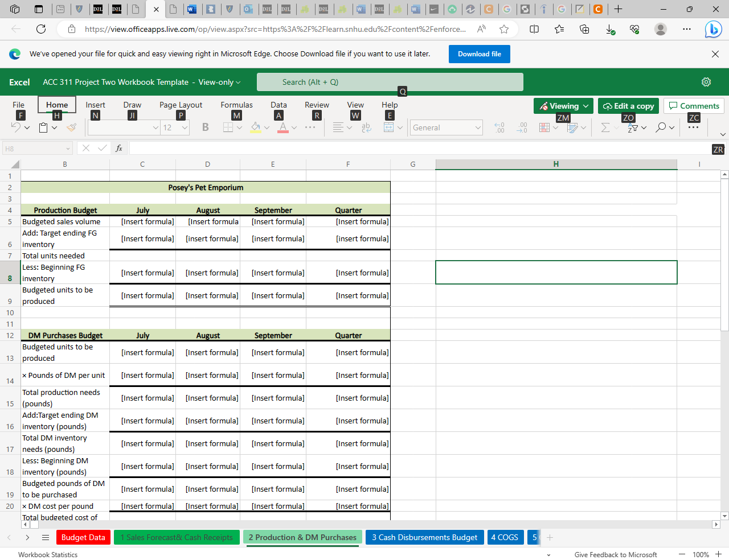The image size is (729, 560).
Task: Toggle Bold formatting
Action: (x=206, y=127)
